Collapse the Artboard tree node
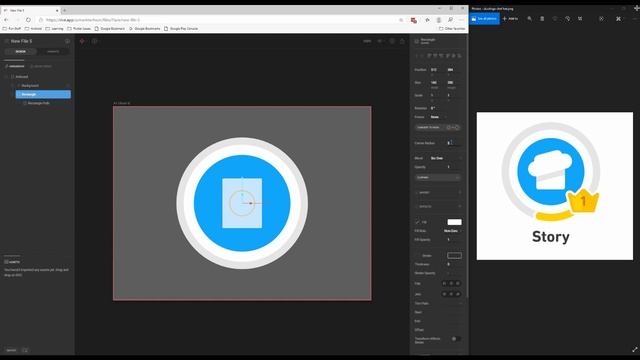This screenshot has width=640, height=360. [6, 77]
